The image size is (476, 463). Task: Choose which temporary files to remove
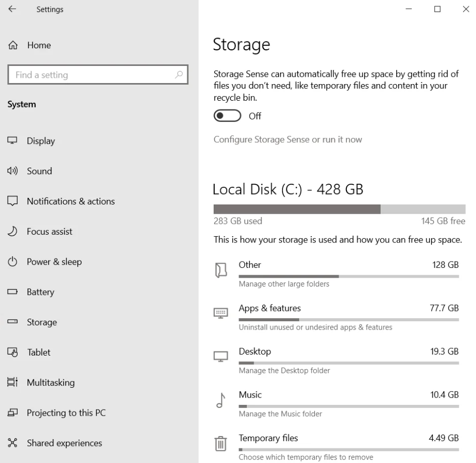point(305,457)
